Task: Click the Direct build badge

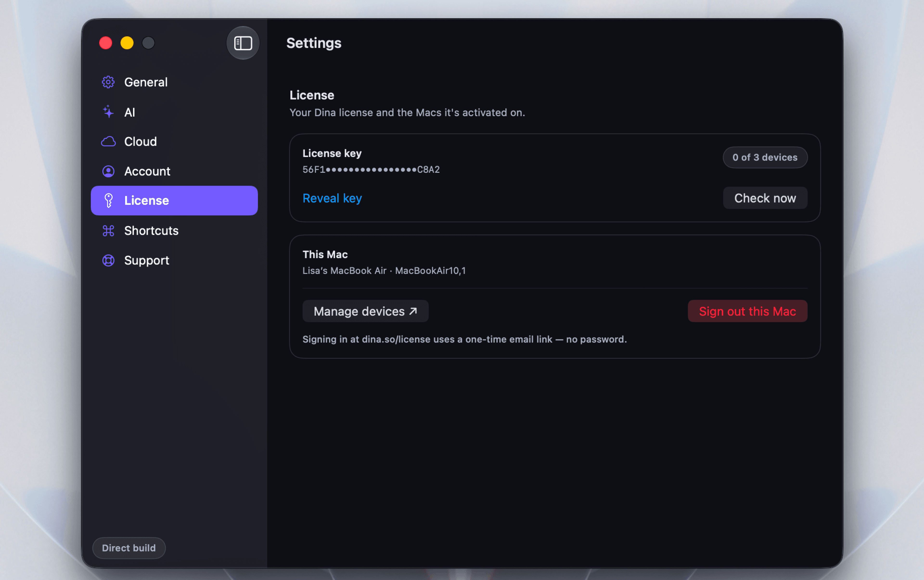Action: tap(129, 548)
